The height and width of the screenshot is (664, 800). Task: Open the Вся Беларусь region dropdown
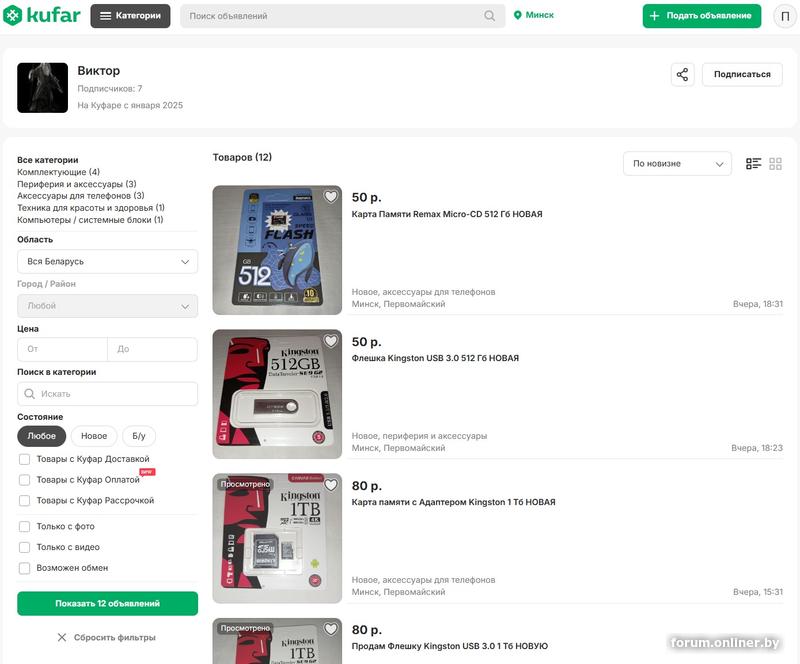(107, 261)
